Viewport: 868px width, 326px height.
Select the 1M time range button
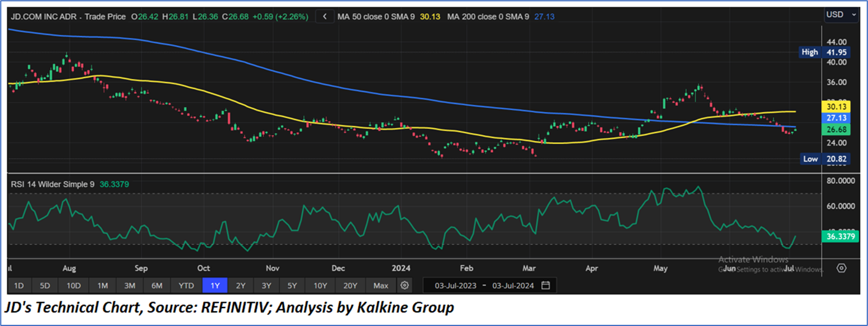point(102,286)
